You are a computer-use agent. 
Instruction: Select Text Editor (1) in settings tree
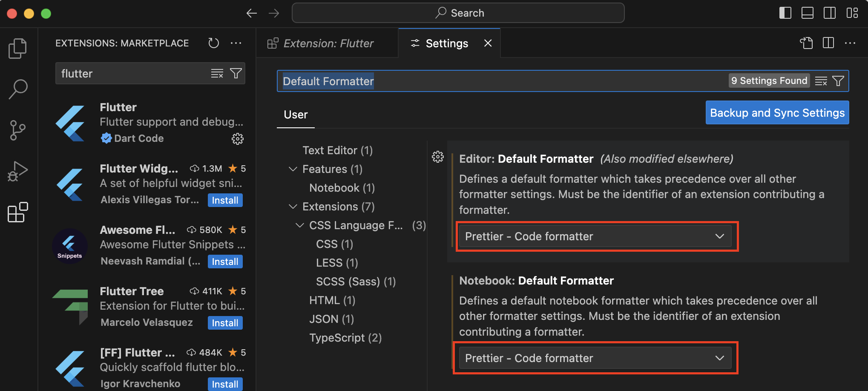[x=337, y=150]
